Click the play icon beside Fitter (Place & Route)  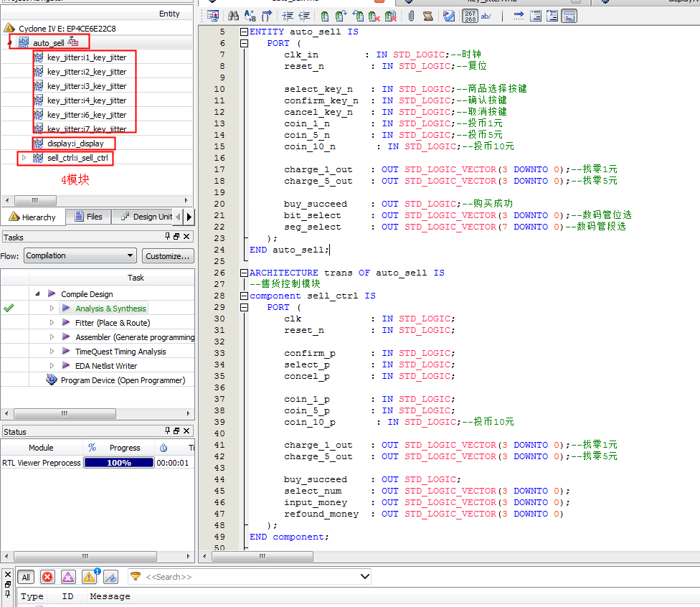[x=66, y=323]
